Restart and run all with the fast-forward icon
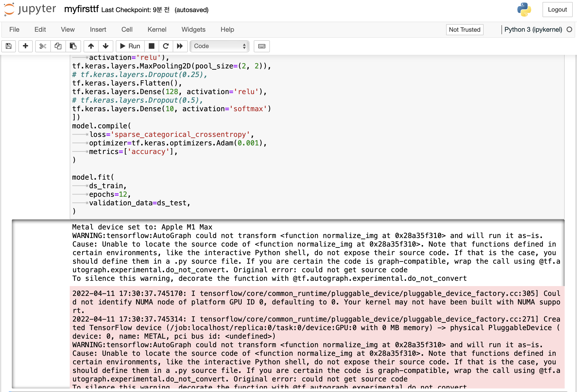This screenshot has width=577, height=392. (x=180, y=46)
